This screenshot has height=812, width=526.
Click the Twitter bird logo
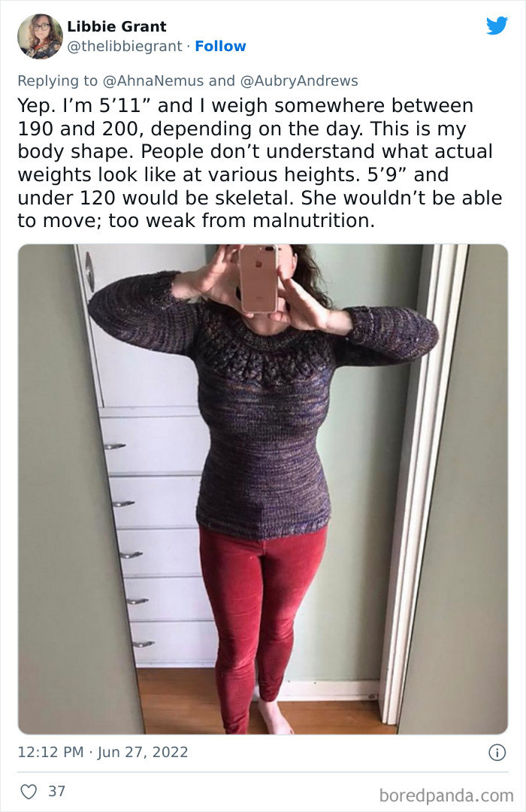(497, 26)
